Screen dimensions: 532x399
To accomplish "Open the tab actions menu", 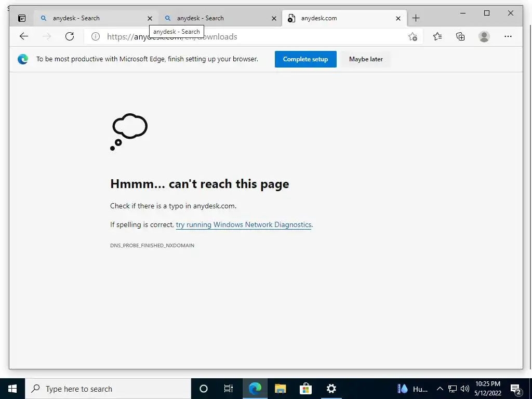I will point(22,18).
